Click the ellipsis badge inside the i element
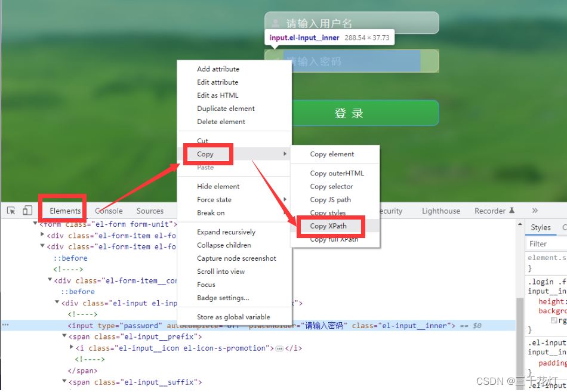The width and height of the screenshot is (567, 392). click(279, 348)
